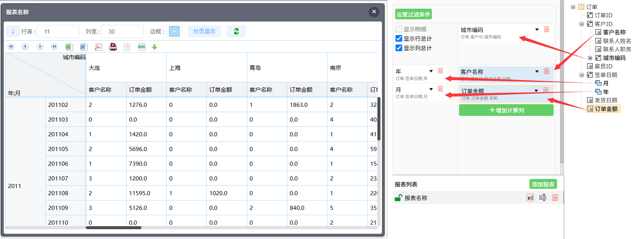Export the report as PDF

click(x=98, y=47)
